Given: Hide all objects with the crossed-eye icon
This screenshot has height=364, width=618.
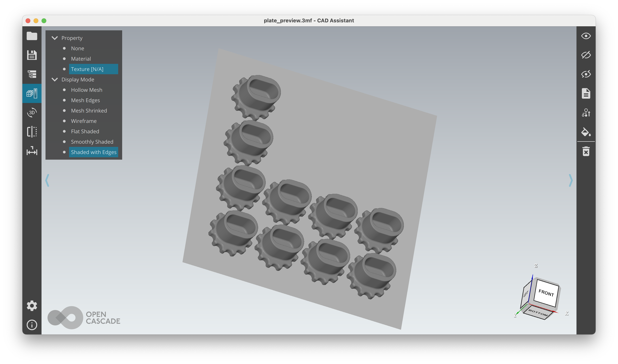Looking at the screenshot, I should [586, 55].
